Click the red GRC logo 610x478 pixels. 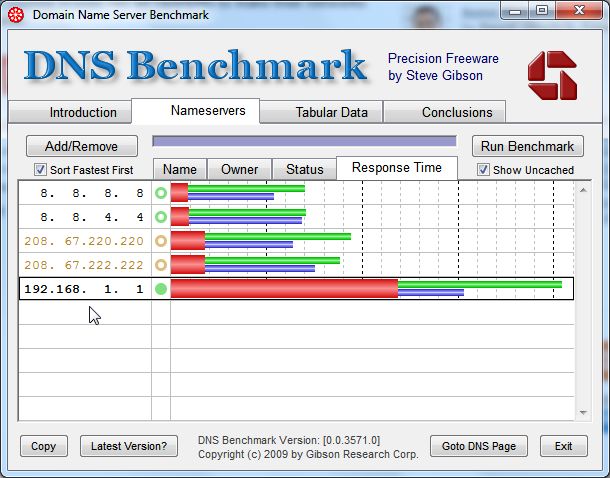[x=552, y=75]
